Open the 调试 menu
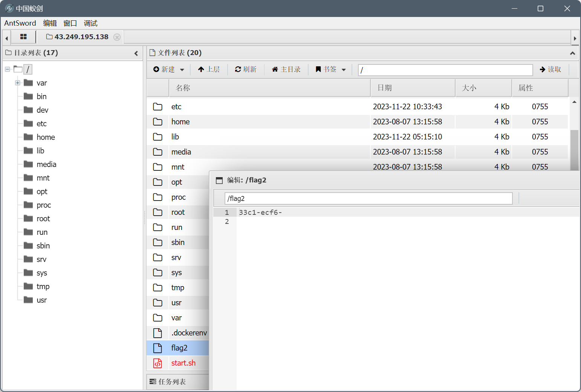 pyautogui.click(x=90, y=23)
